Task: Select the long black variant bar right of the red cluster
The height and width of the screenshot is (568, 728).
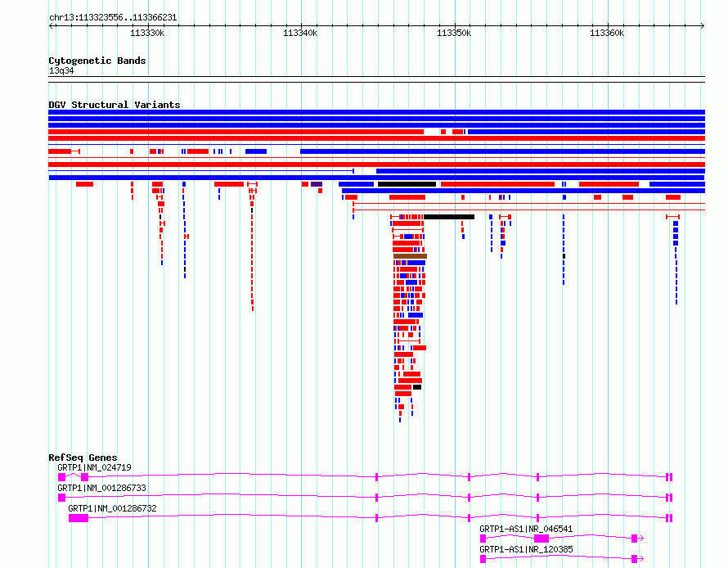Action: 449,217
